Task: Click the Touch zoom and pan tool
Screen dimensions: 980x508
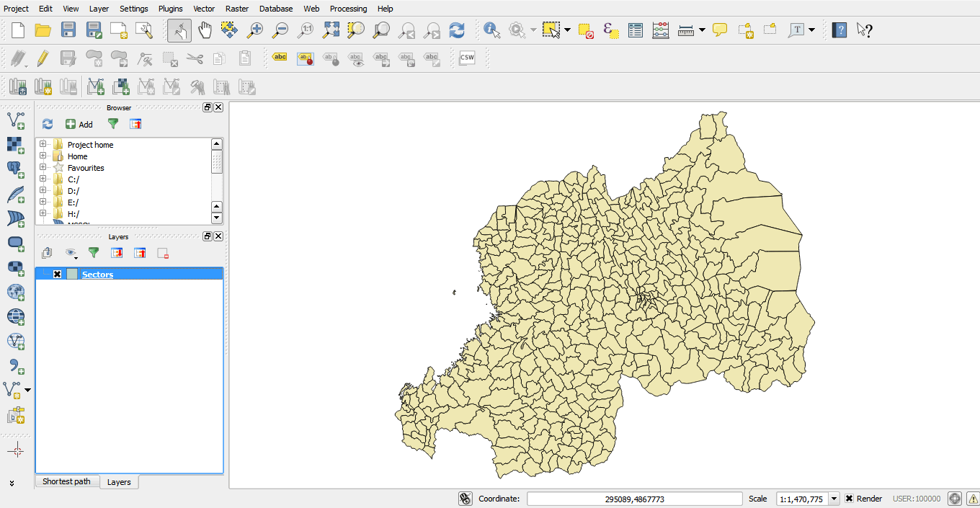Action: coord(179,30)
